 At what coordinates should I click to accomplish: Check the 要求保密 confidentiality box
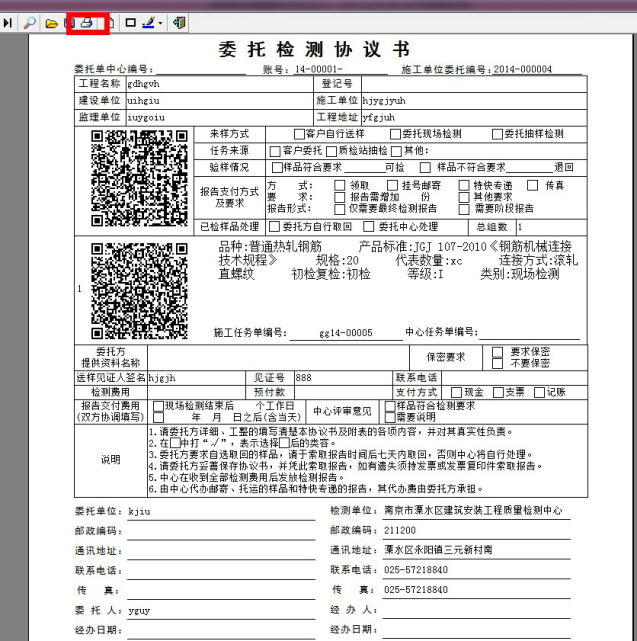click(497, 352)
